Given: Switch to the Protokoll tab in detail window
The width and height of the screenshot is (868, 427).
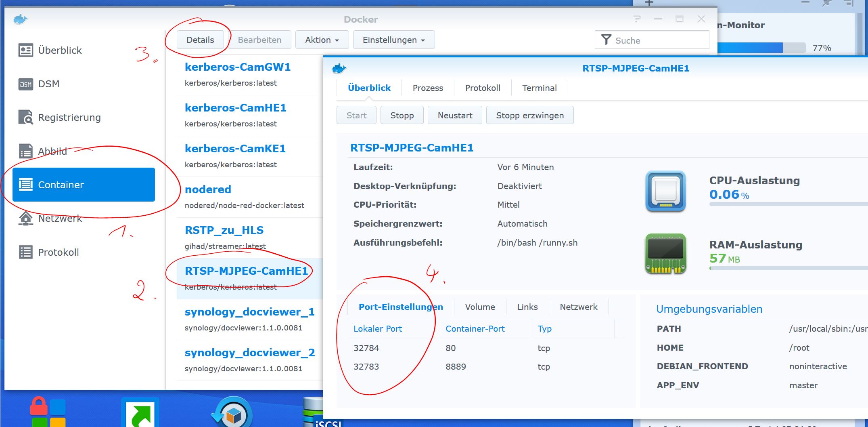Looking at the screenshot, I should point(483,88).
